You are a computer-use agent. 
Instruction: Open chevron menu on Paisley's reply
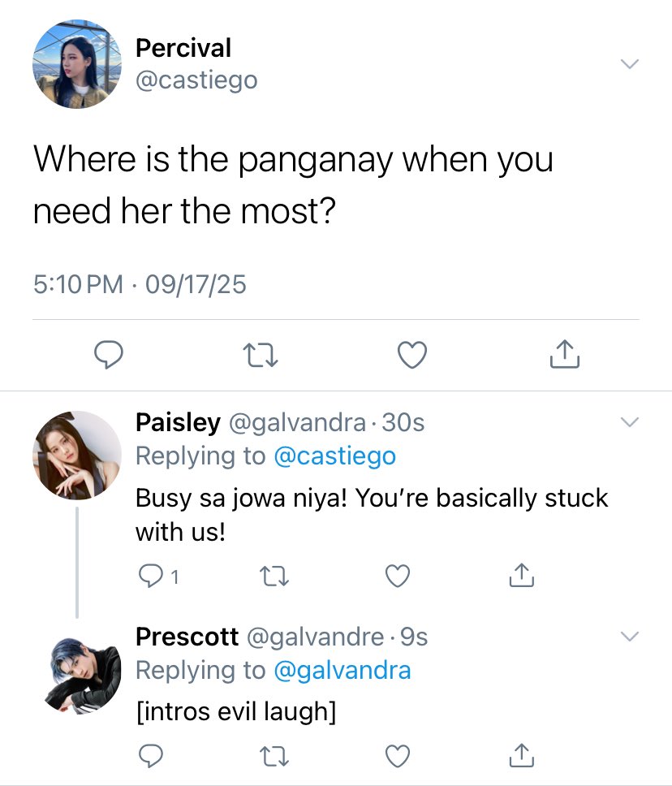click(630, 421)
